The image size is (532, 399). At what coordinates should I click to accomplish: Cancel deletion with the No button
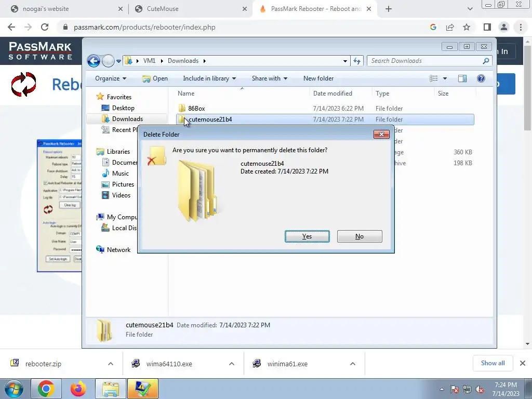pyautogui.click(x=360, y=236)
